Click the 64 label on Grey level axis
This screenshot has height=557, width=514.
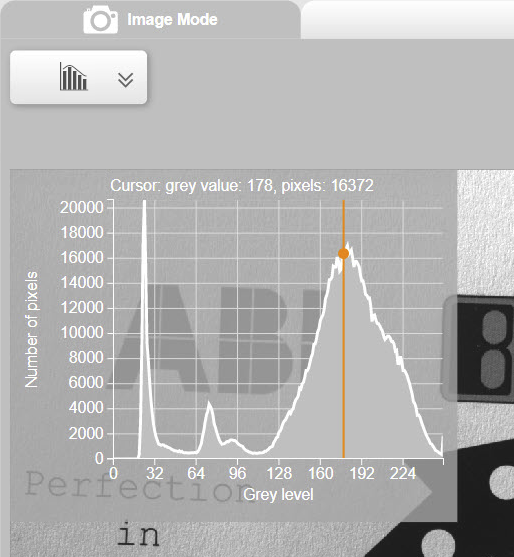pos(196,474)
